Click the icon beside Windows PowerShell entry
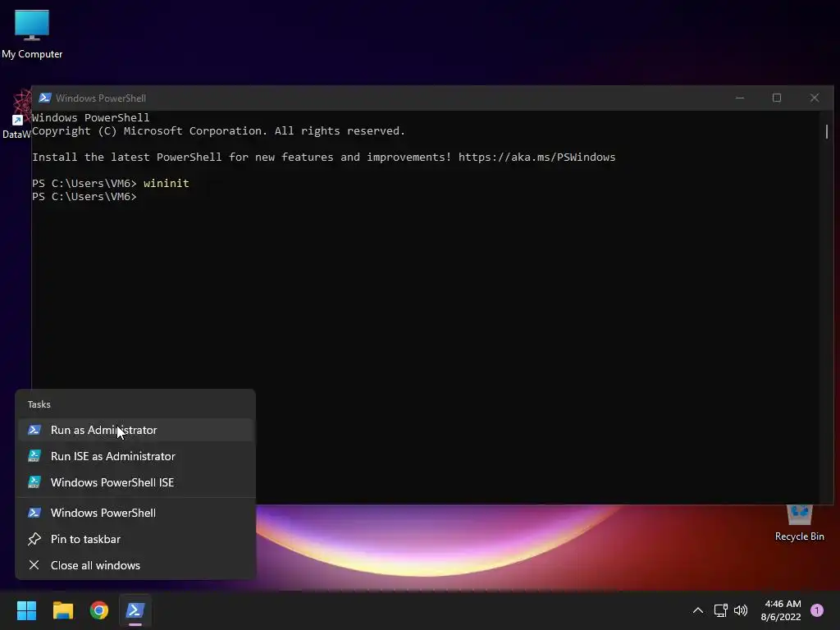The width and height of the screenshot is (840, 630). click(x=34, y=514)
